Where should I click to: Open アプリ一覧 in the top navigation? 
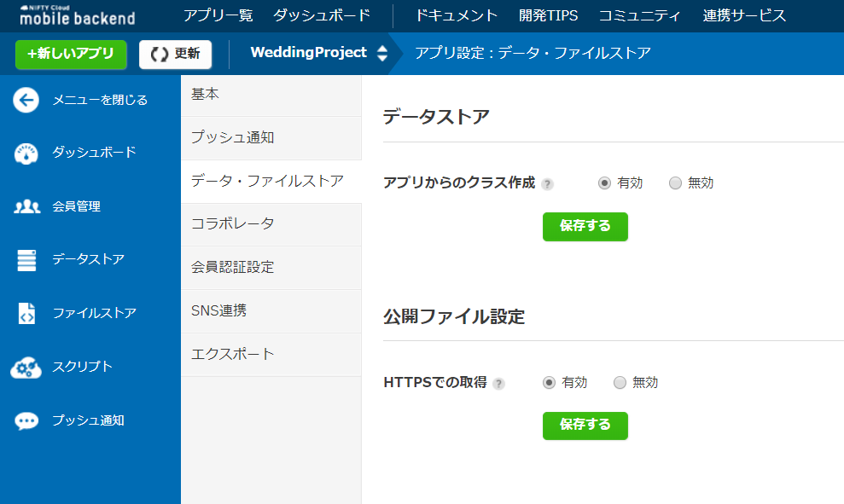pos(218,15)
